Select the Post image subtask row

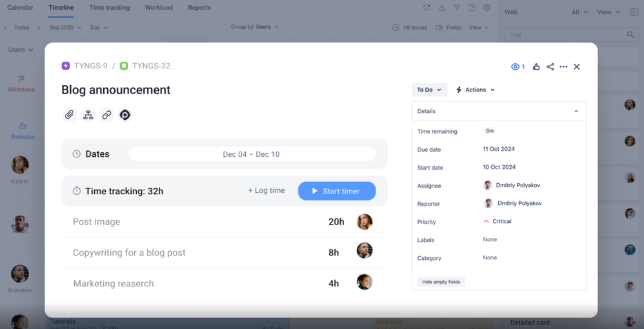225,222
